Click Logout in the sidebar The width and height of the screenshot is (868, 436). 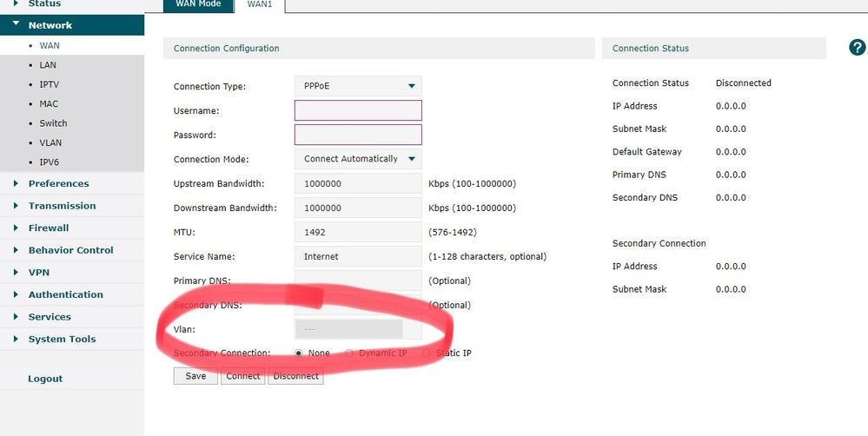coord(45,379)
